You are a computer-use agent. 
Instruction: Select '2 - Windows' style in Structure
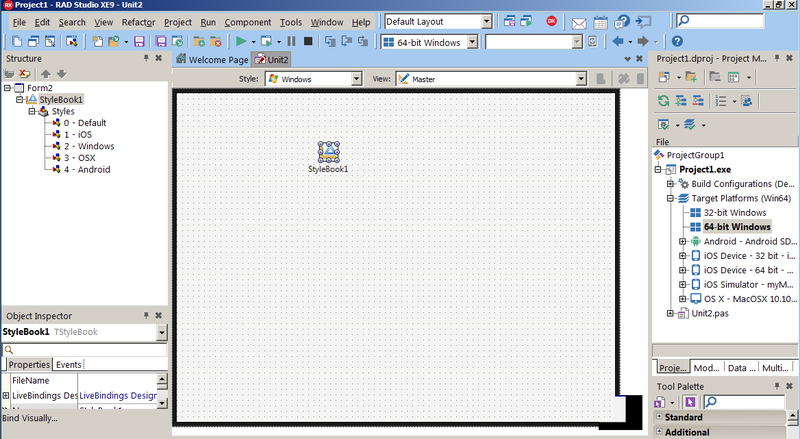[89, 146]
